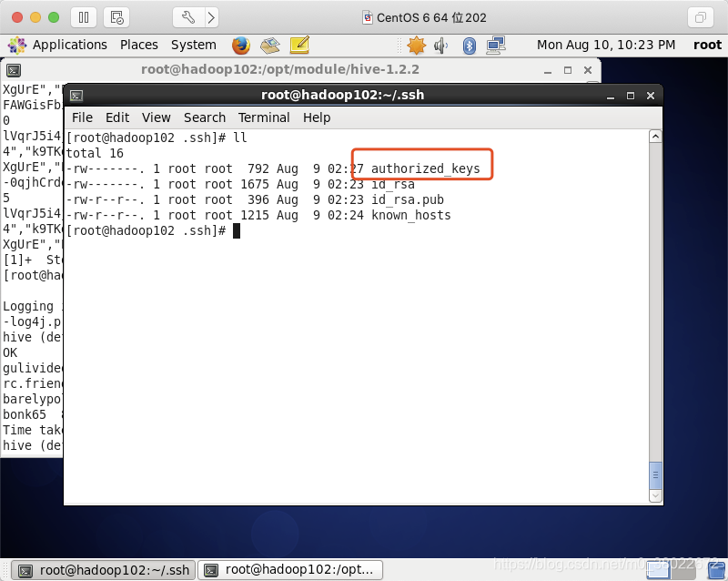The height and width of the screenshot is (581, 728).
Task: Launch Firefox from the GNOME panel
Action: [241, 46]
